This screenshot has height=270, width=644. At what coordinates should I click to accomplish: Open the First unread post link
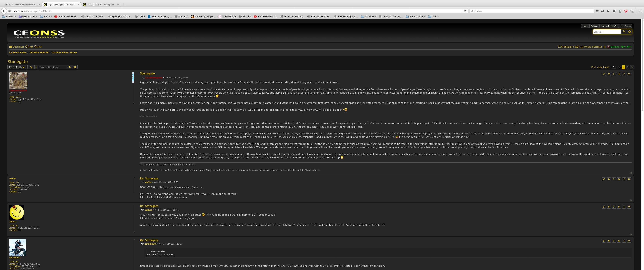(600, 67)
